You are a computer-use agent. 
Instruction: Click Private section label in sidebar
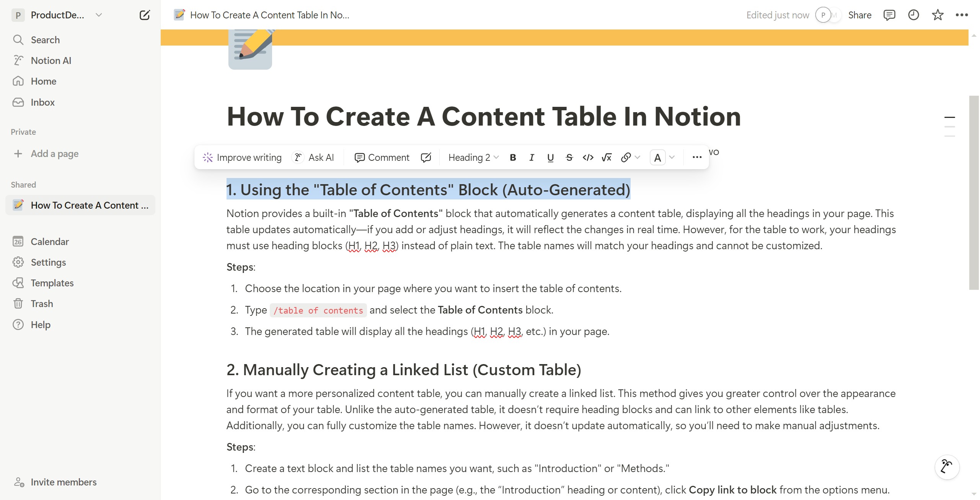[23, 132]
